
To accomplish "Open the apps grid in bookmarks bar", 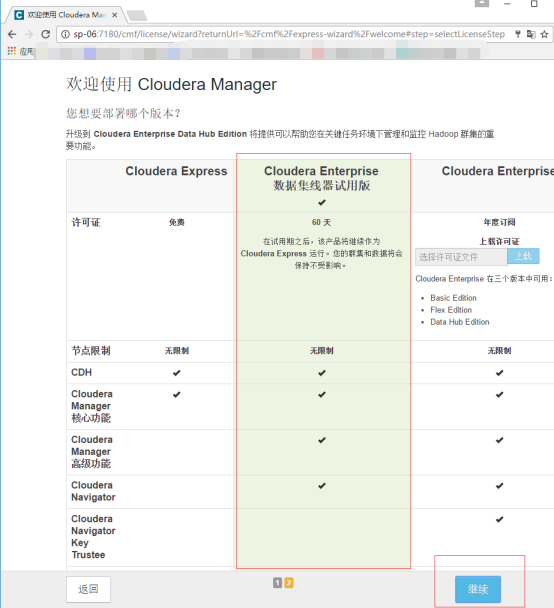I will 12,51.
